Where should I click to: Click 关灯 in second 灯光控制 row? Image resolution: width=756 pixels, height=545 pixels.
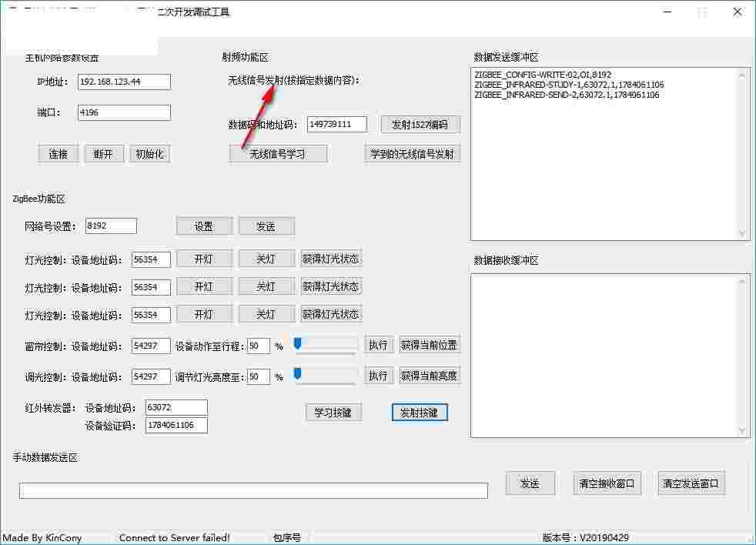(x=266, y=287)
